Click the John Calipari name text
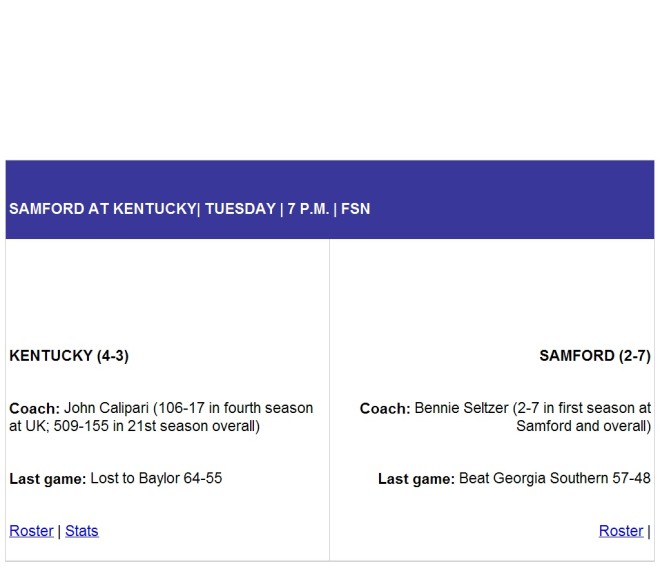 [x=106, y=408]
